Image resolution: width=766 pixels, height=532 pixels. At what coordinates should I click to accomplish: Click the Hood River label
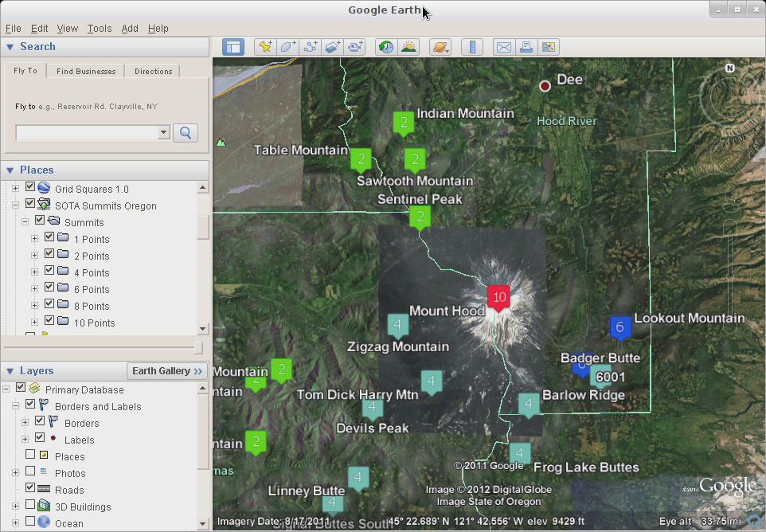(x=567, y=121)
